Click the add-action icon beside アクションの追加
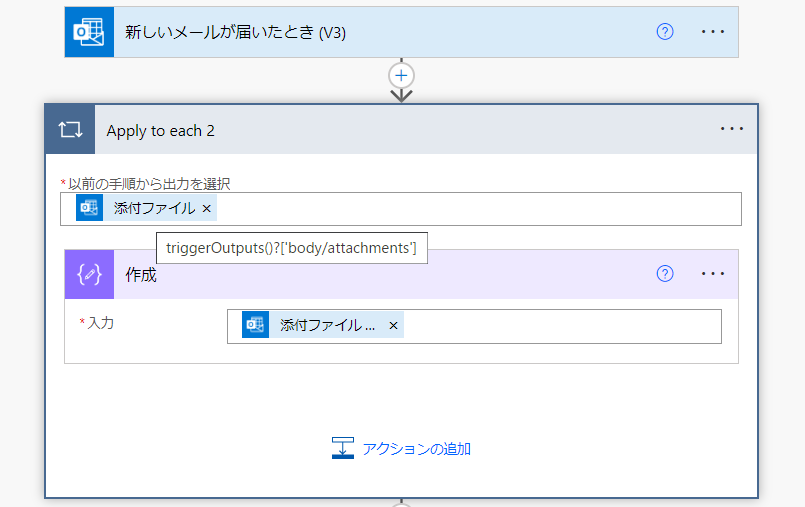The height and width of the screenshot is (507, 805). (342, 448)
